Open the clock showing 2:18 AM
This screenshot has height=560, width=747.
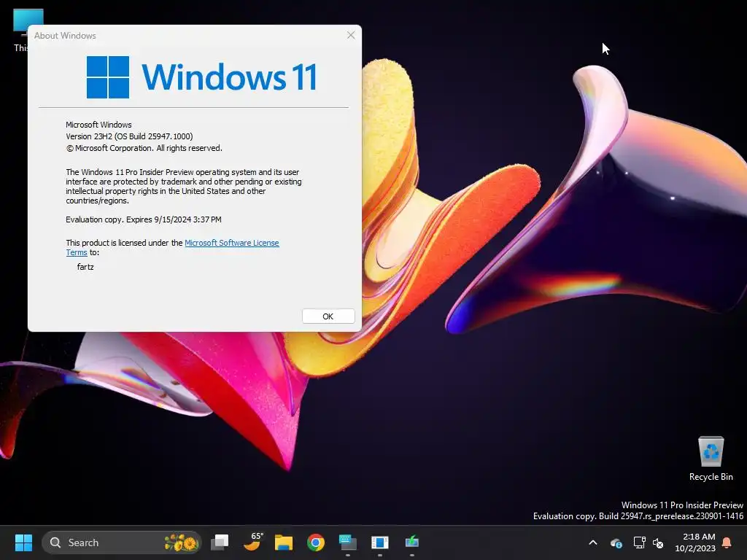pos(695,542)
